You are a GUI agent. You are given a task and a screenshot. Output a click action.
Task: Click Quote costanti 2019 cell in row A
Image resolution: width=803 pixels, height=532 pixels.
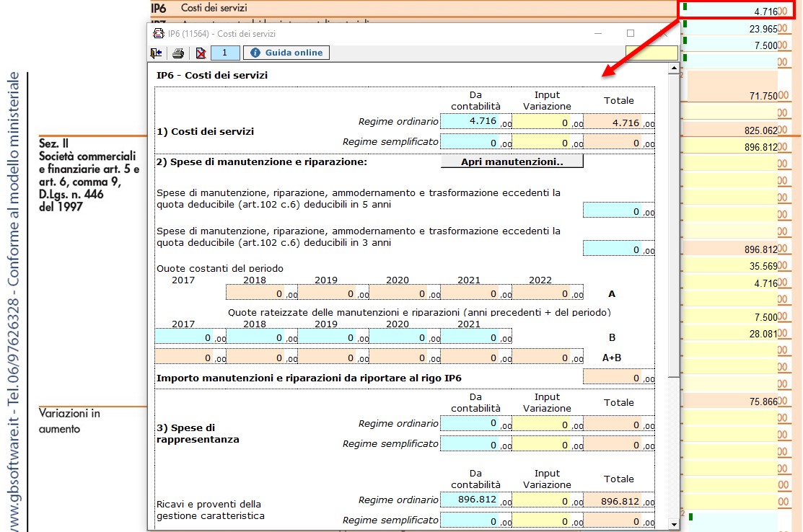point(333,293)
